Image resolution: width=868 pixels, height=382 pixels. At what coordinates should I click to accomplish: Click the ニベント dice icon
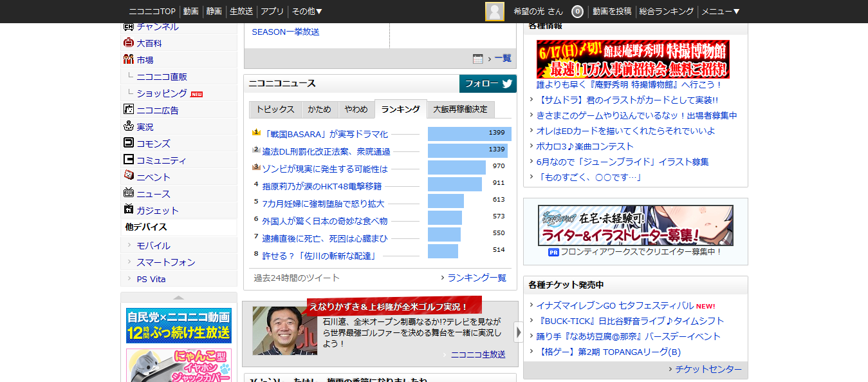pyautogui.click(x=129, y=177)
